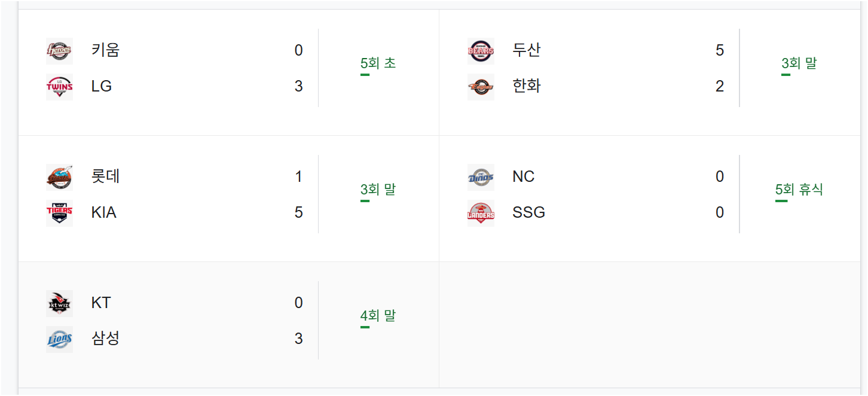The image size is (868, 396).
Task: Select the 삼성 team name
Action: 106,338
